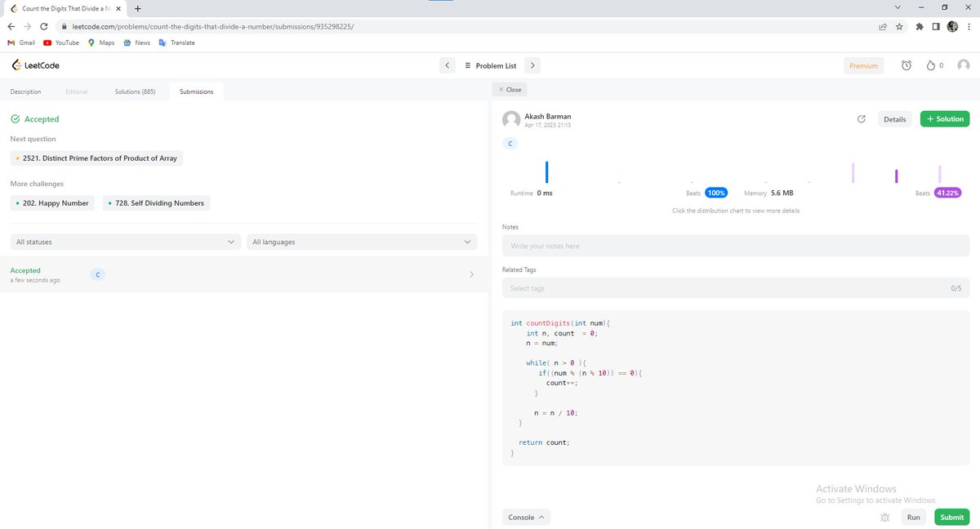The width and height of the screenshot is (980, 529).
Task: Open the Problem List
Action: [x=490, y=65]
